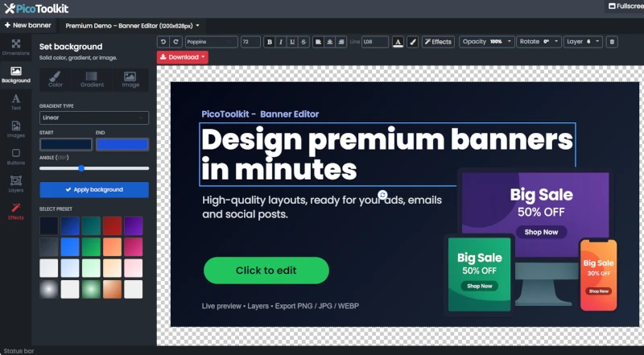Screen dimensions: 644x355
Task: Pick the gradient End color swatch
Action: pyautogui.click(x=122, y=145)
